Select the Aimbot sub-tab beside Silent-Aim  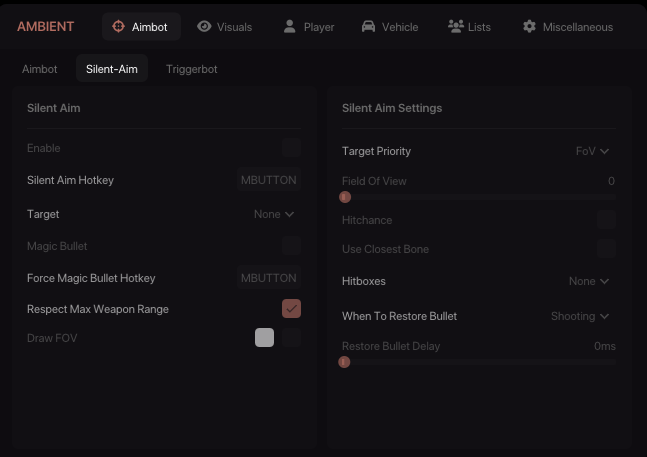click(40, 69)
